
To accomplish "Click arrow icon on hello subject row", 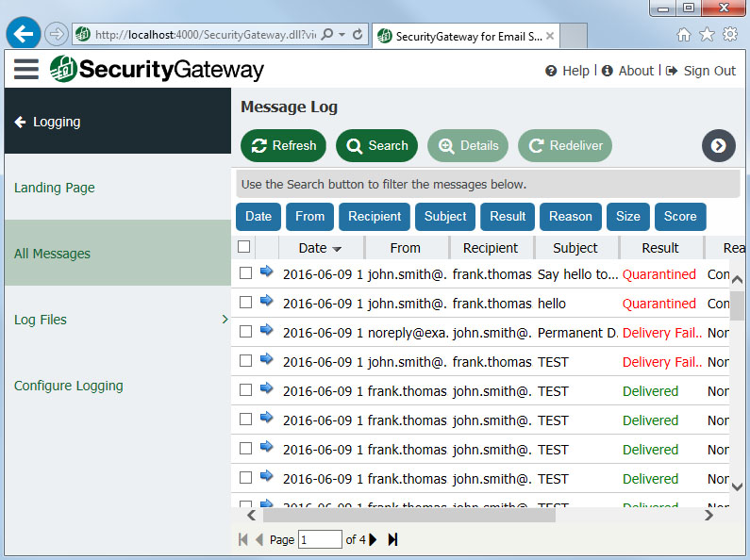I will point(266,301).
